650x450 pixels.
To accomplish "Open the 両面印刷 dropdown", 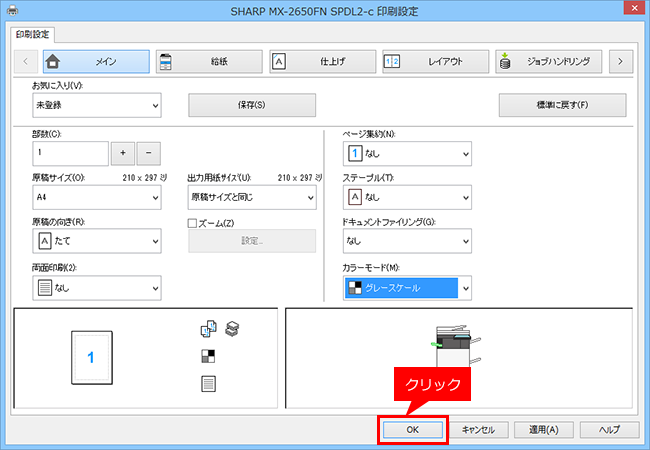I will point(97,288).
